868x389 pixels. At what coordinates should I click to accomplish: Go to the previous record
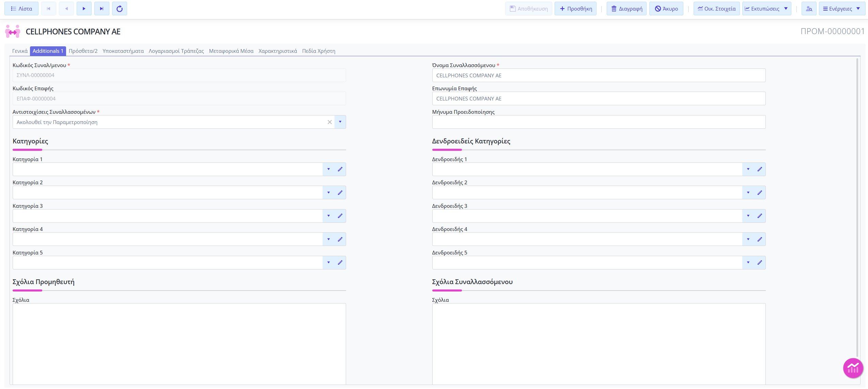(x=66, y=9)
